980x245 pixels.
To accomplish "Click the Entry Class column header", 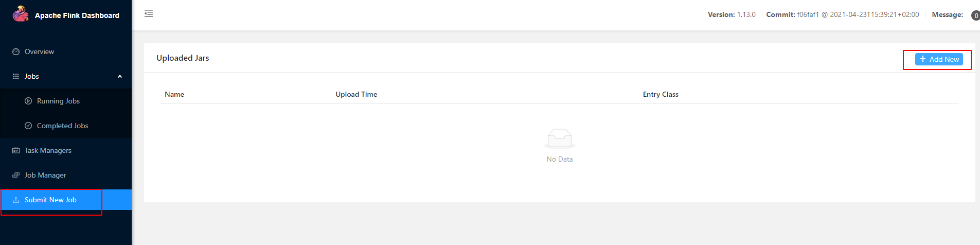I will [x=661, y=94].
